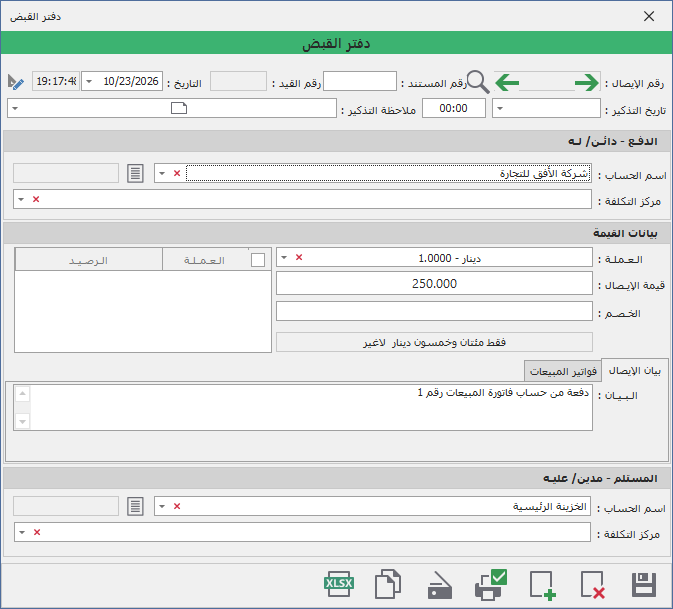
Task: Expand the شركة الأفق للتجارة account dropdown
Action: point(162,173)
